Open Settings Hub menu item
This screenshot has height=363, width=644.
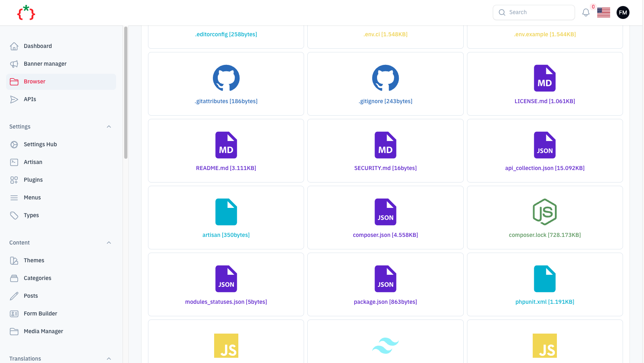point(61,144)
